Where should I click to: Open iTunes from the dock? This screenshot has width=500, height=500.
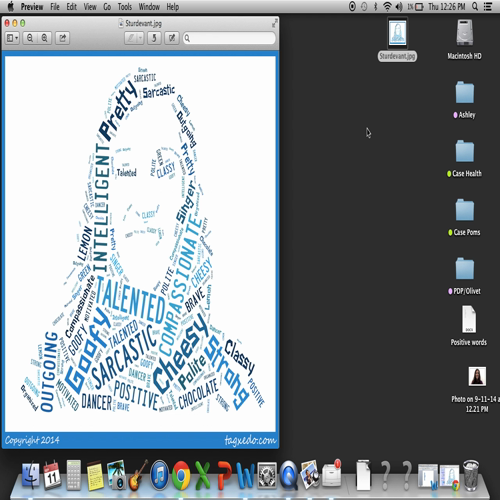click(159, 475)
